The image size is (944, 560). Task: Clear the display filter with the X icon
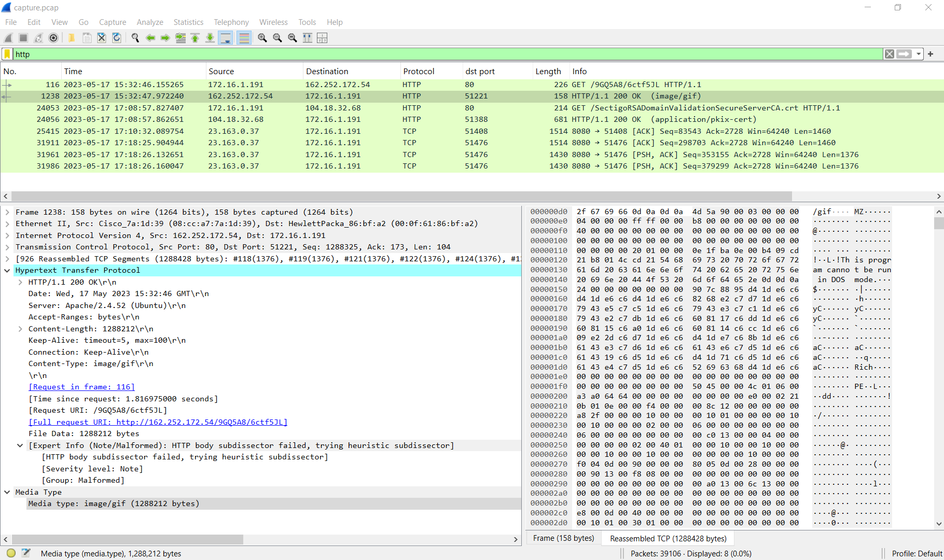(x=890, y=54)
